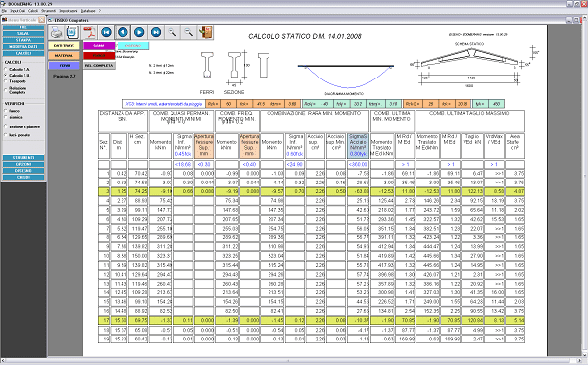Open the Impostazioni menu
Image resolution: width=588 pixels, height=366 pixels.
coord(69,11)
